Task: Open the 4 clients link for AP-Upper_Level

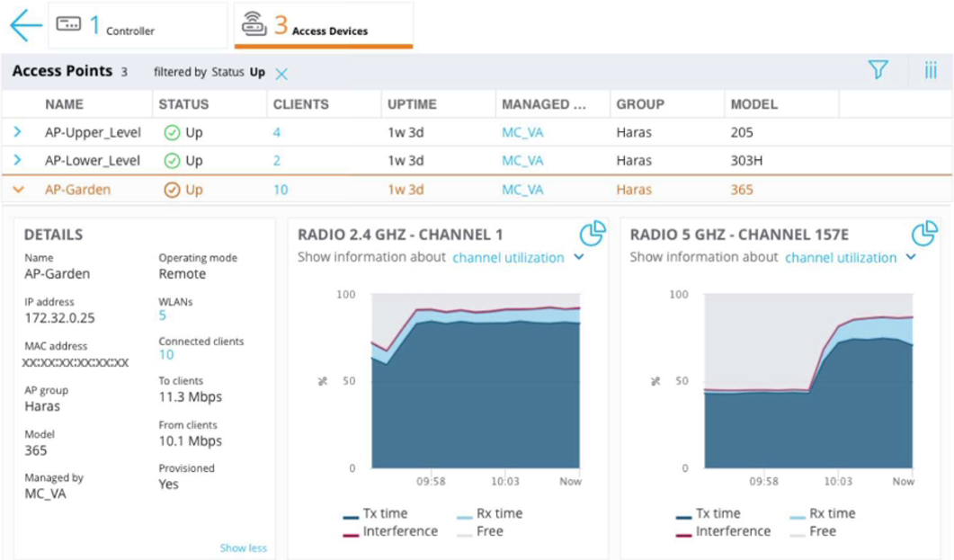Action: [277, 132]
